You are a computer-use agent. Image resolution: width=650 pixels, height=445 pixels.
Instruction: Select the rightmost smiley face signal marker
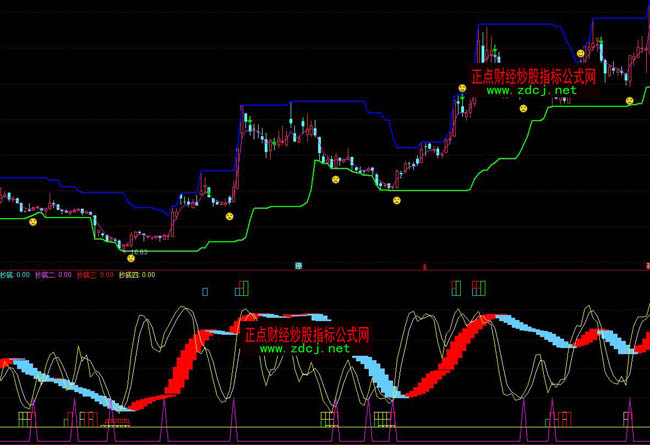pos(629,100)
